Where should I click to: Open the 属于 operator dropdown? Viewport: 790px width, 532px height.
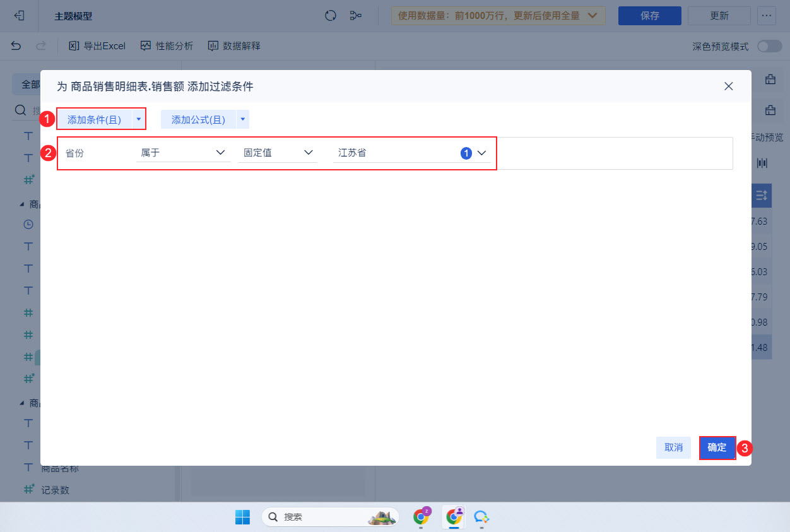point(183,153)
